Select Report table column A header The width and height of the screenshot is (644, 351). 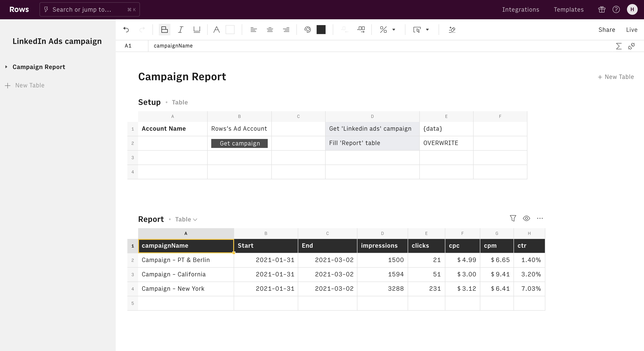pos(186,233)
